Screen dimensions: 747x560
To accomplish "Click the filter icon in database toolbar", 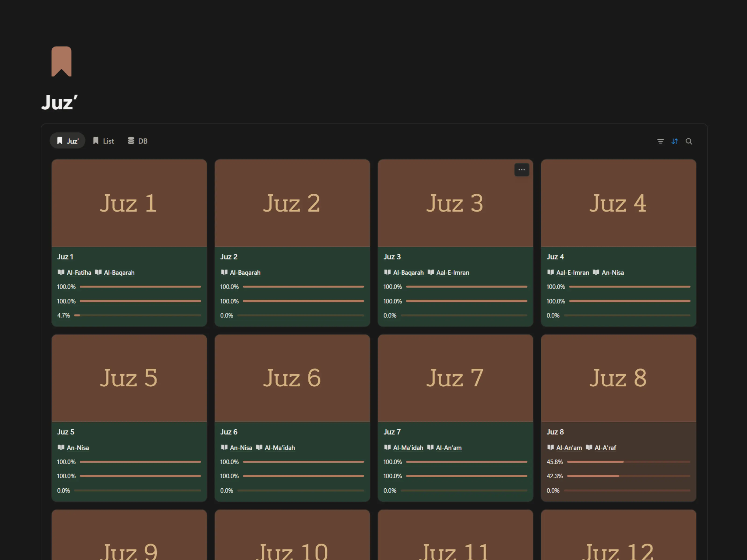I will click(x=660, y=141).
